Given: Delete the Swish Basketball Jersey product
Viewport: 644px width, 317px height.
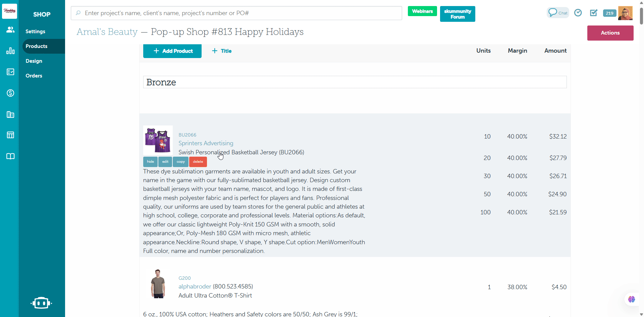Looking at the screenshot, I should (x=198, y=162).
